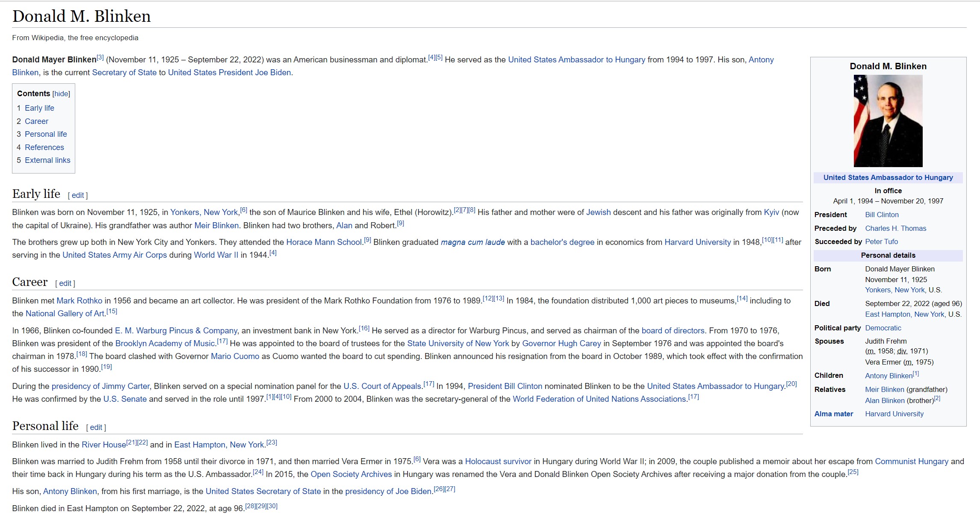980x518 pixels.
Task: Edit the Personal life section
Action: 96,427
